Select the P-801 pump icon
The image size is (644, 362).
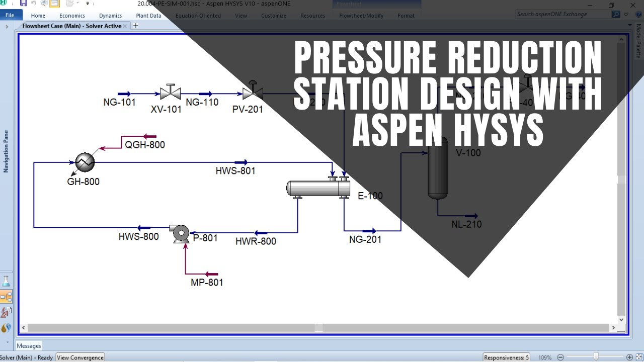(180, 234)
